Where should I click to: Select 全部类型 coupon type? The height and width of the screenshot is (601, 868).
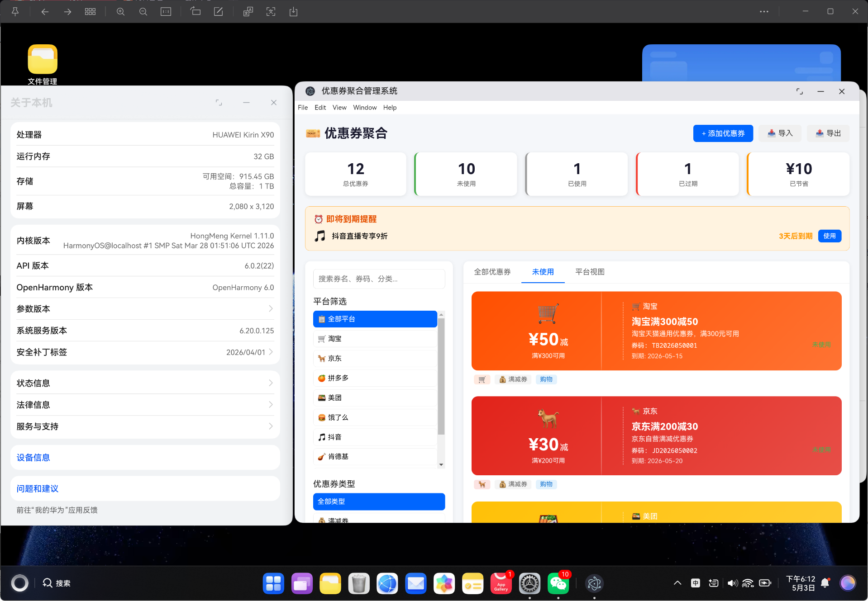379,502
